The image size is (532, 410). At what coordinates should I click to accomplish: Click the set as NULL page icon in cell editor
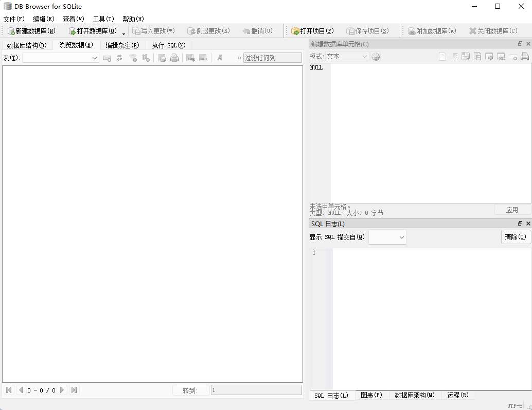pyautogui.click(x=442, y=56)
